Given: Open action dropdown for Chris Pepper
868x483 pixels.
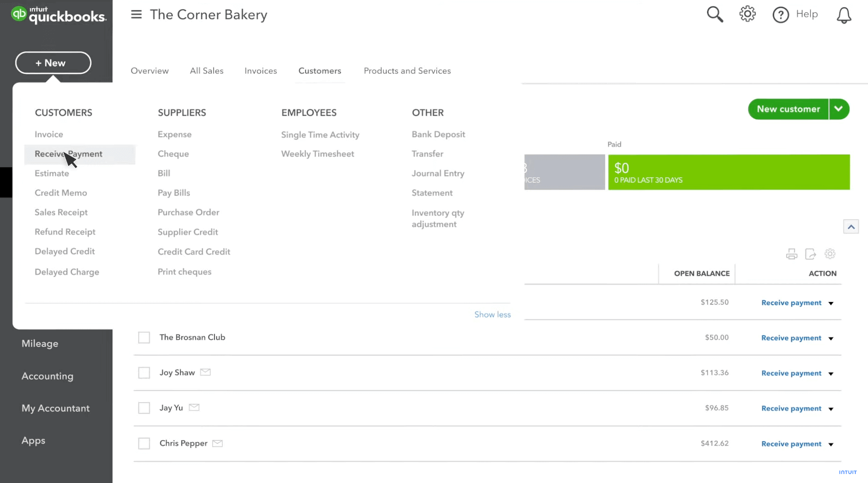Looking at the screenshot, I should (x=831, y=444).
